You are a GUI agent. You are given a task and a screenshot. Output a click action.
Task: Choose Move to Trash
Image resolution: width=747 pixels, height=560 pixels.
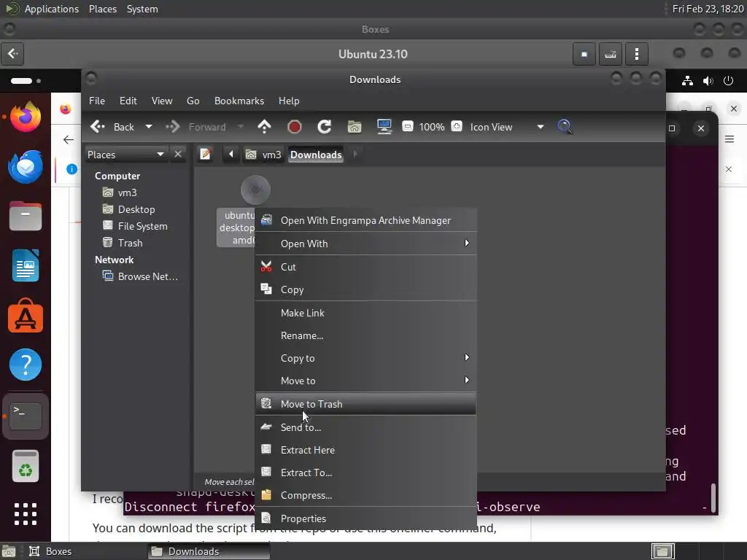point(366,404)
